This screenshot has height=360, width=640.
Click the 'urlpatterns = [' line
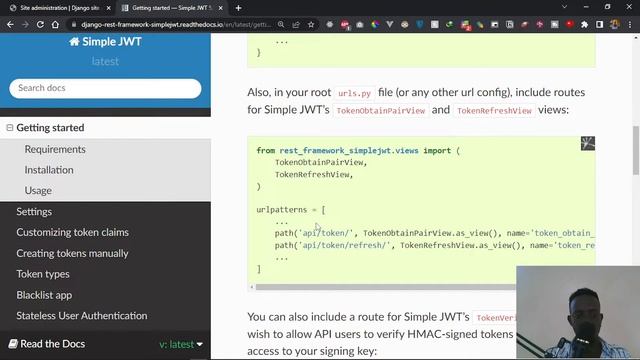(291, 210)
